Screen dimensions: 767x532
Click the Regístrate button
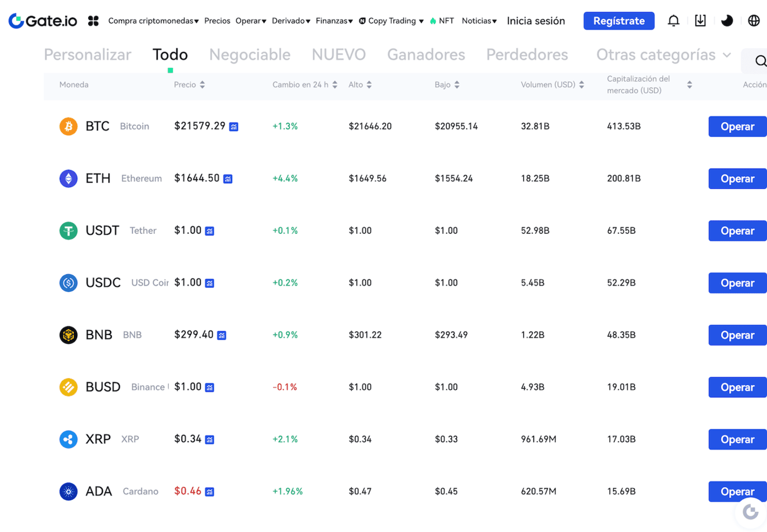click(619, 21)
